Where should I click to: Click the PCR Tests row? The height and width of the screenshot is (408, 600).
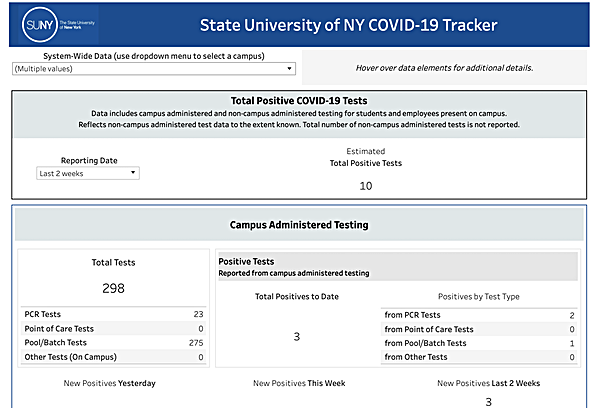click(x=112, y=314)
